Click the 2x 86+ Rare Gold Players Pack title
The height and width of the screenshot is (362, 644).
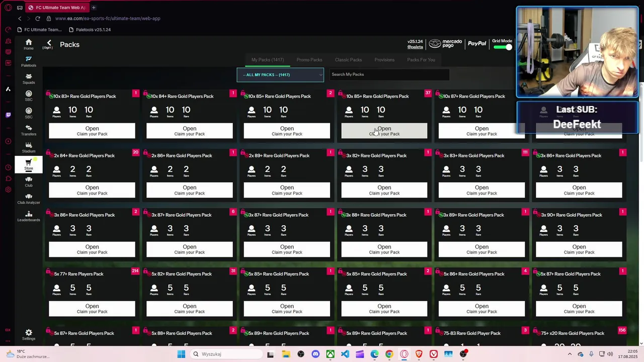pos(182,156)
